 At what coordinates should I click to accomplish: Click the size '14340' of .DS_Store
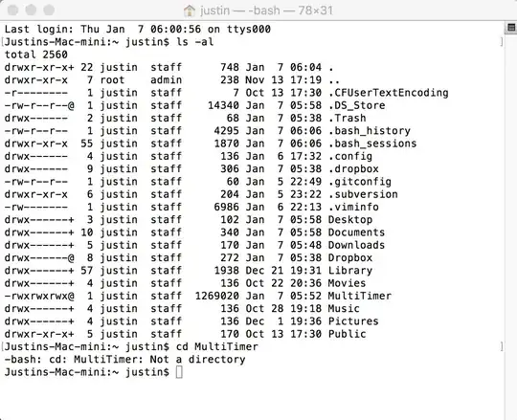[223, 105]
